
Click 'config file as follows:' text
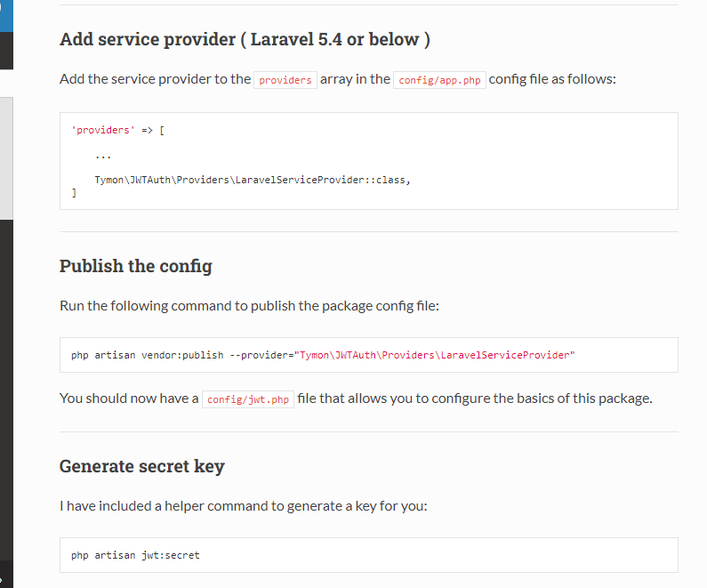point(552,79)
